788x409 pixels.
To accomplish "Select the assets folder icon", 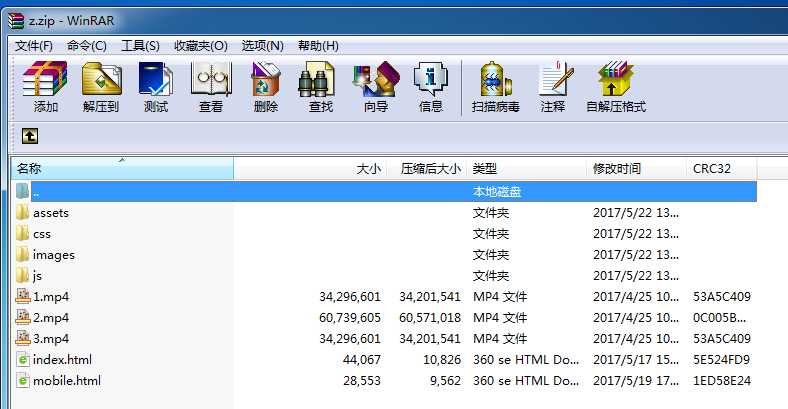I will (x=22, y=213).
